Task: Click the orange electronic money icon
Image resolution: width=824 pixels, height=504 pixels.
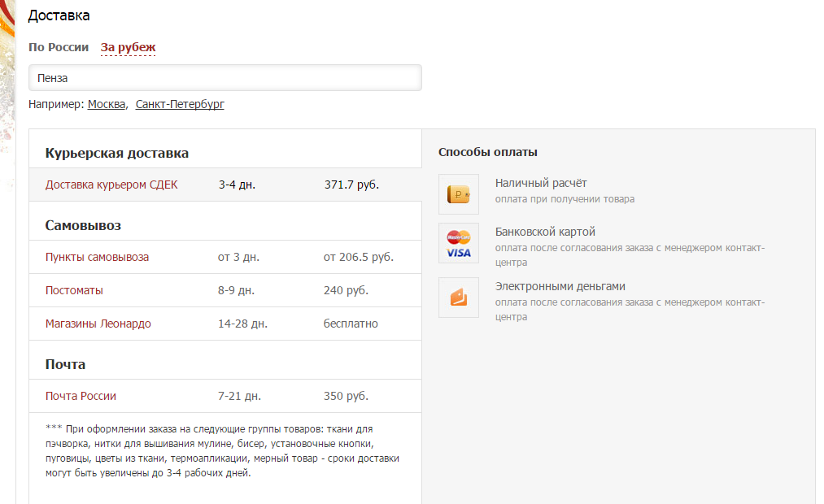Action: pos(459,298)
